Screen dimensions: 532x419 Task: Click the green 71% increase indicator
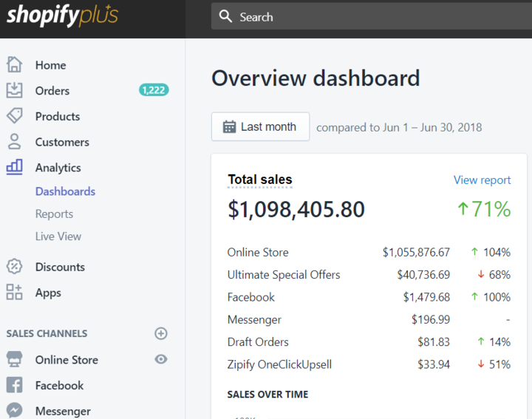[484, 208]
